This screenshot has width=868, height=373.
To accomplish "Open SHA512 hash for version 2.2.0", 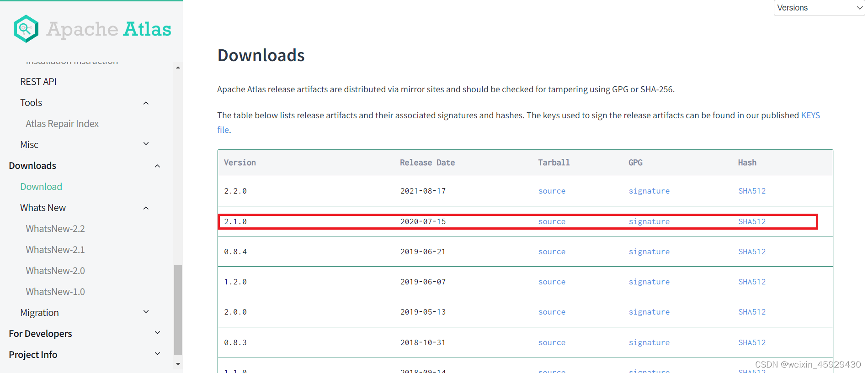I will click(x=752, y=191).
